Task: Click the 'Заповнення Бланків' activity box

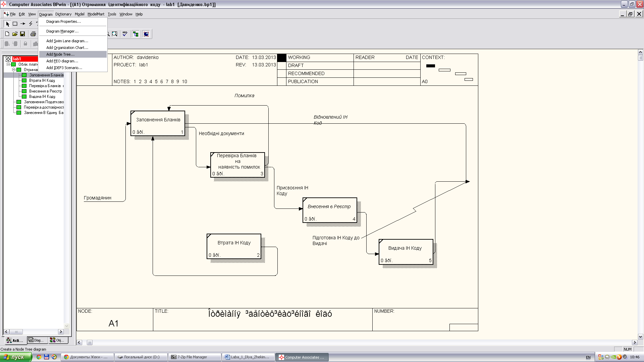Action: (158, 123)
